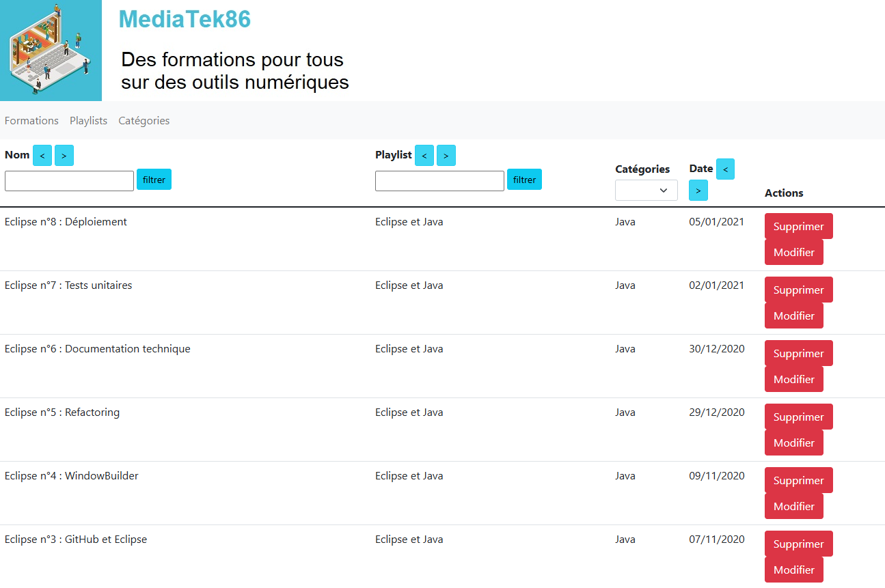Click the date 02/01/2021

(716, 285)
